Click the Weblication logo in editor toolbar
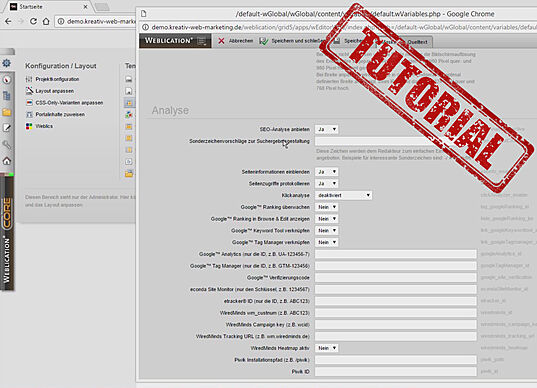 169,40
